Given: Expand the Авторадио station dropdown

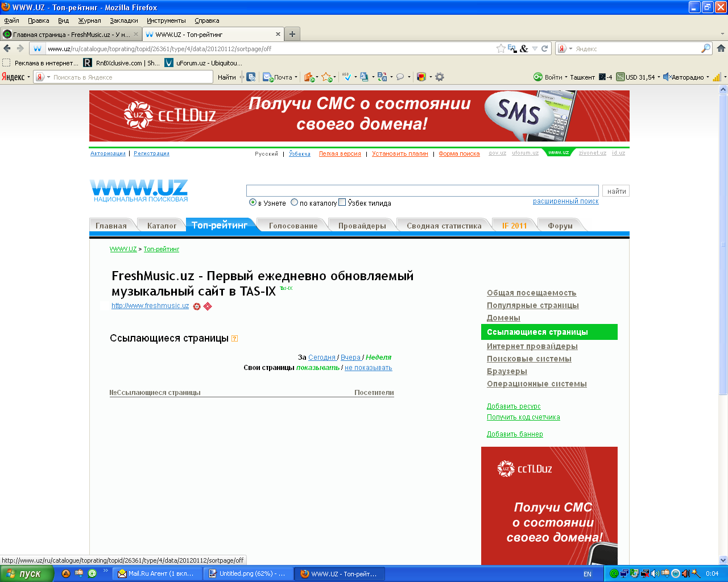Looking at the screenshot, I should coord(708,77).
